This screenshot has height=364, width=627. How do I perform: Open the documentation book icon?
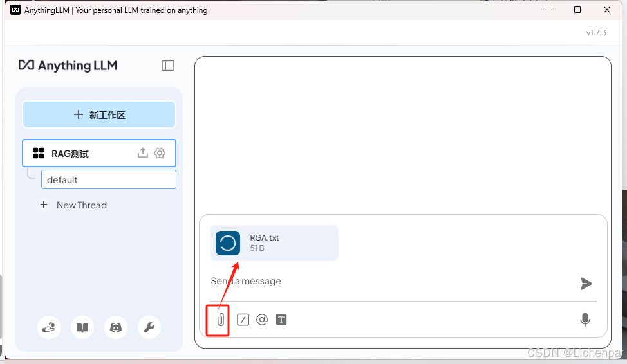click(x=82, y=327)
